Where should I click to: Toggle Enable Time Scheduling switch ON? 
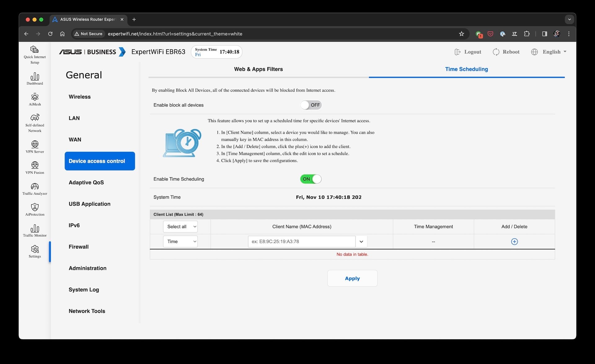311,179
